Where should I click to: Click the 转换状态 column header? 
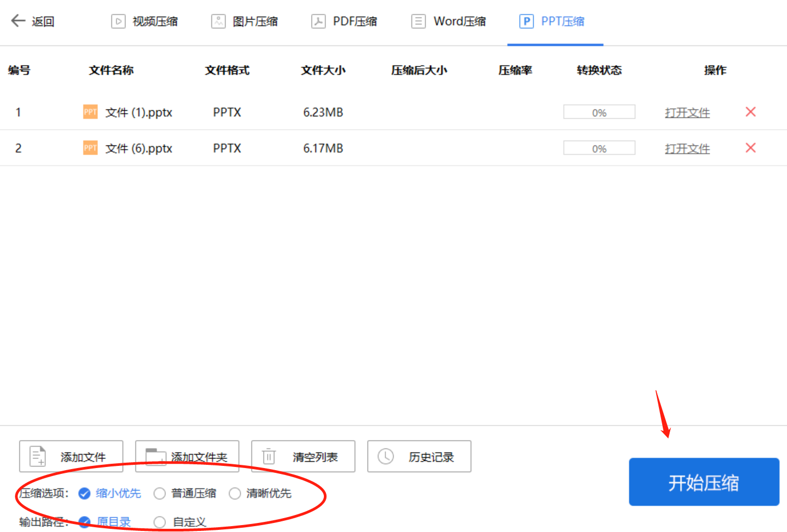(599, 70)
